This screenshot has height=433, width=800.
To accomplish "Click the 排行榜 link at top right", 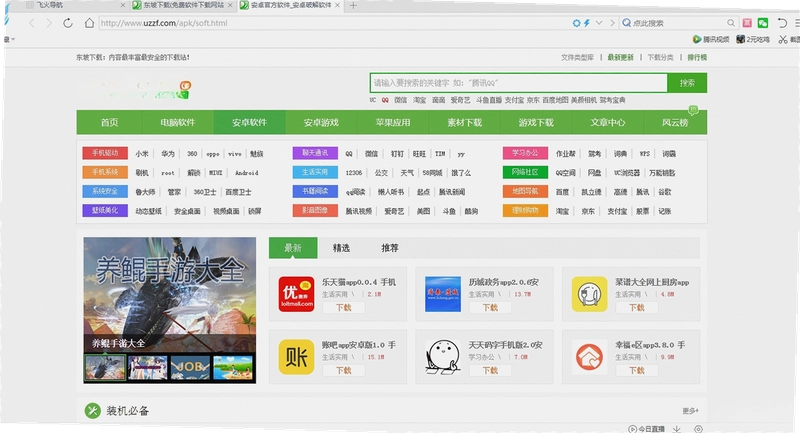I will pyautogui.click(x=697, y=58).
